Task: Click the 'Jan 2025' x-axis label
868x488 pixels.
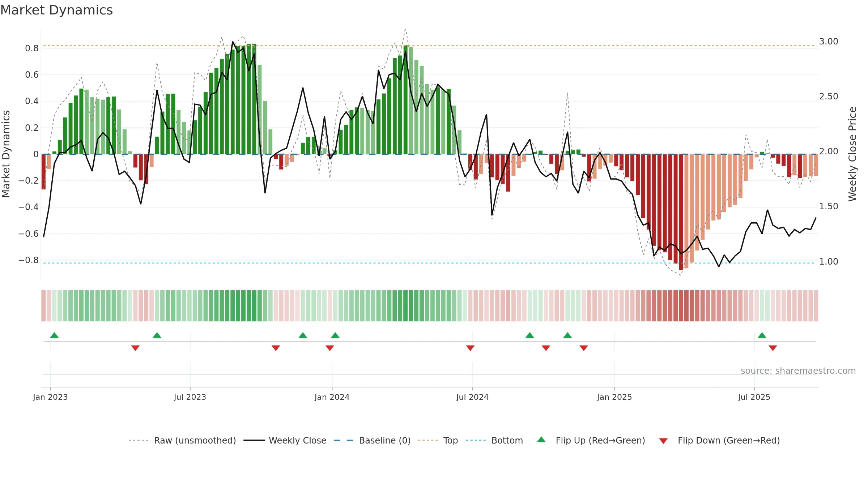Action: click(x=614, y=397)
